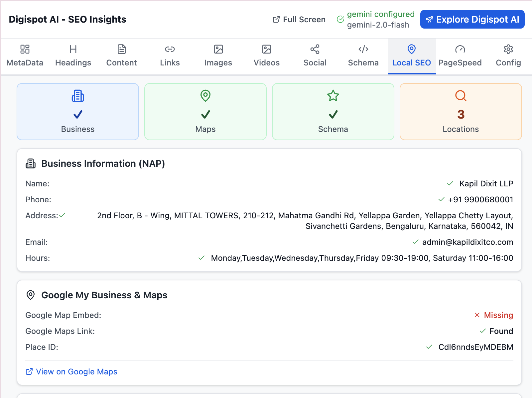Image resolution: width=532 pixels, height=398 pixels.
Task: Click the Full Screen icon
Action: (x=276, y=19)
